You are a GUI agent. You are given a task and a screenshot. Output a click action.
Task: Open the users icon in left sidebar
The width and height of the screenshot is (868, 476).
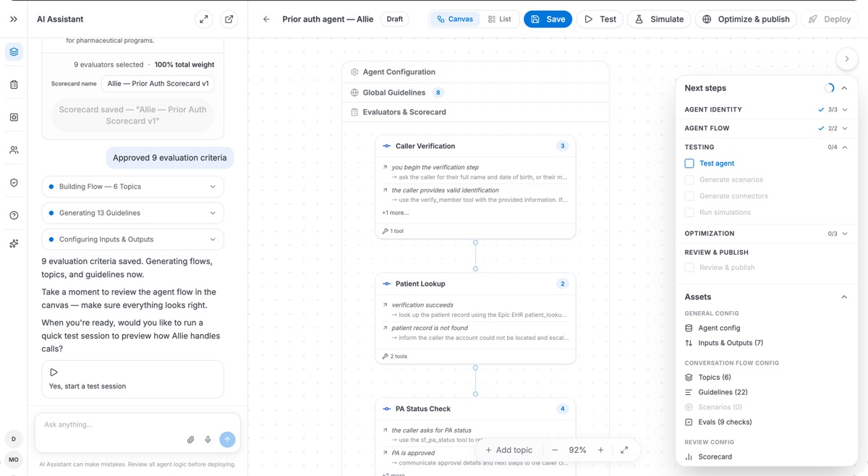pos(14,150)
